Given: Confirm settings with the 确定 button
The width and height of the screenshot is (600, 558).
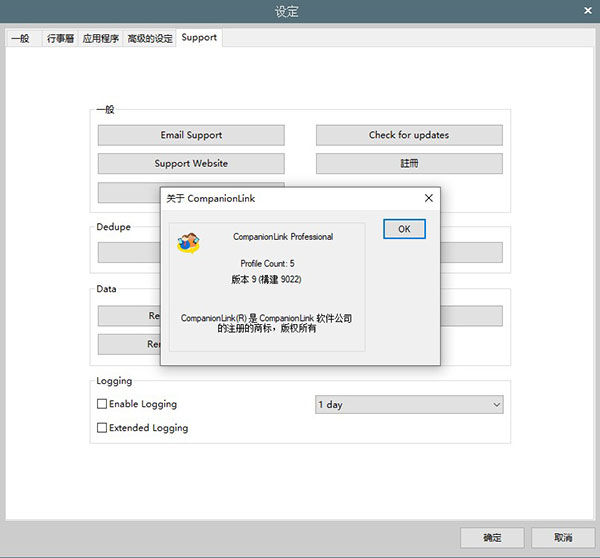Looking at the screenshot, I should tap(492, 537).
